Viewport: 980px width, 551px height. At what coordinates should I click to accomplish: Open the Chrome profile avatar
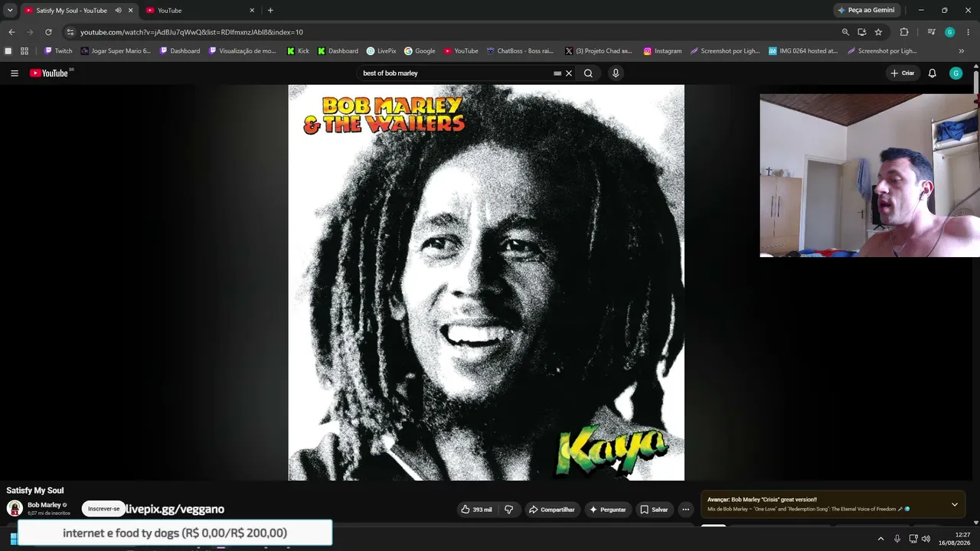(949, 32)
